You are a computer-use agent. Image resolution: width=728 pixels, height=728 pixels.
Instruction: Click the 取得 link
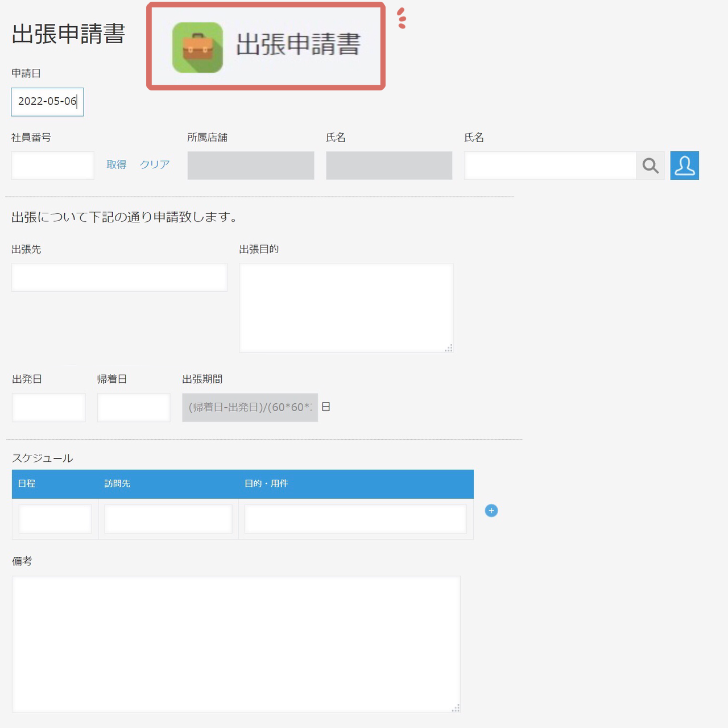(x=117, y=164)
